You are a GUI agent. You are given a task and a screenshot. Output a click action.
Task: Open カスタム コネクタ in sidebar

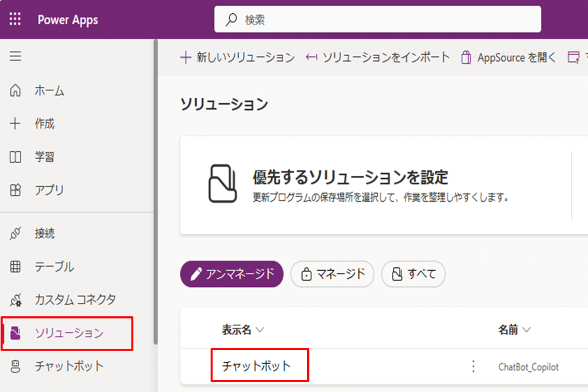click(x=75, y=299)
